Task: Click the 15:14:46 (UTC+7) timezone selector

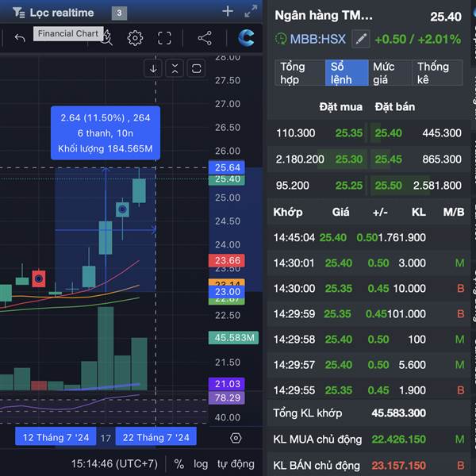Action: coord(114,464)
